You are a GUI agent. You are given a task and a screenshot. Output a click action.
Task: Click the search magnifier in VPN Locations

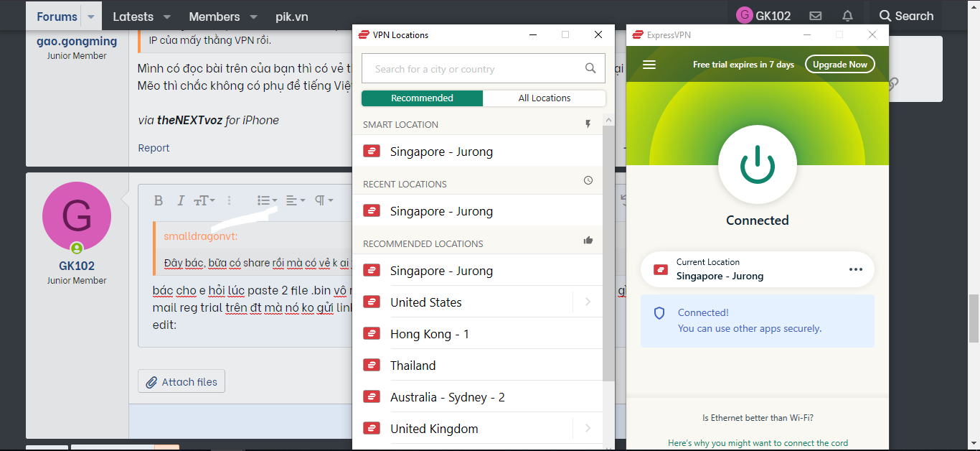coord(590,69)
